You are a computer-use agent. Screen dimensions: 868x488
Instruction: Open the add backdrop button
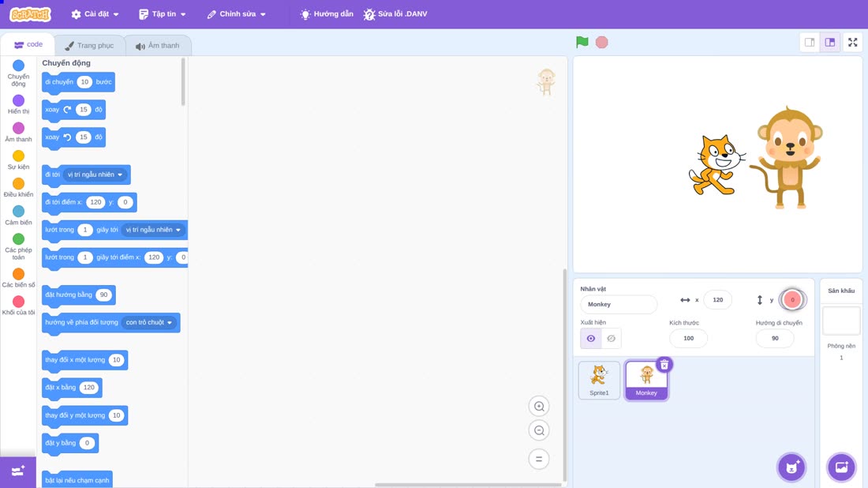[x=841, y=467]
